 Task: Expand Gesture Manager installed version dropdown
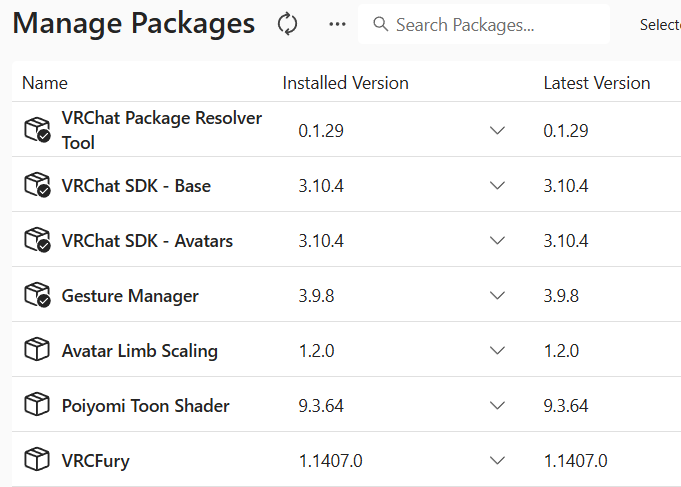point(497,295)
